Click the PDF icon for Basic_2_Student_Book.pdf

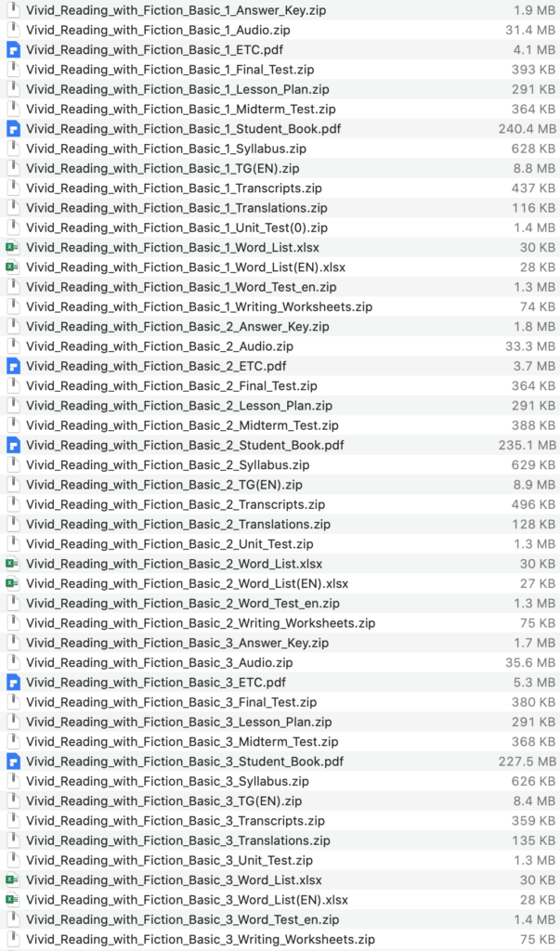point(13,445)
